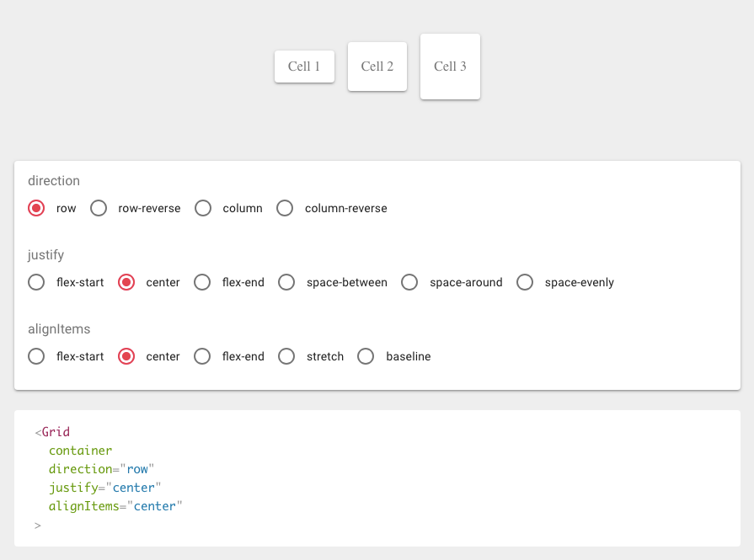
Task: Select the row-reverse direction radio button
Action: pyautogui.click(x=99, y=208)
